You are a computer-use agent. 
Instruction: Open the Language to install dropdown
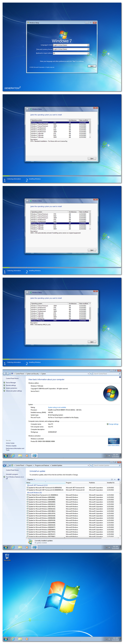71,45
